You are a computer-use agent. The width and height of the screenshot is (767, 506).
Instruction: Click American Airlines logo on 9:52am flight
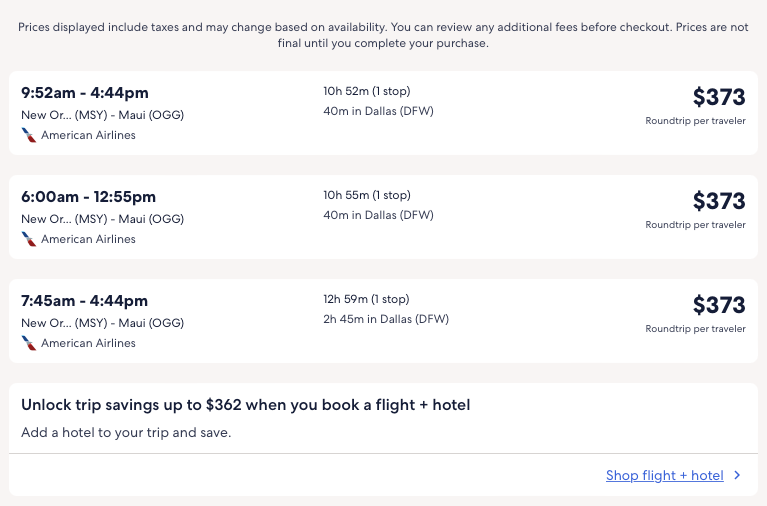tap(29, 135)
